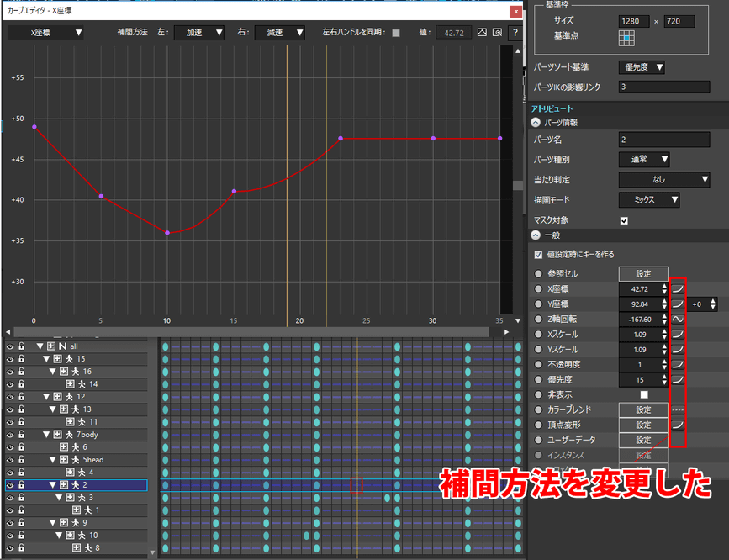Image resolution: width=729 pixels, height=560 pixels.
Task: Open right interpolation dropdown showing 減速
Action: pos(280,33)
